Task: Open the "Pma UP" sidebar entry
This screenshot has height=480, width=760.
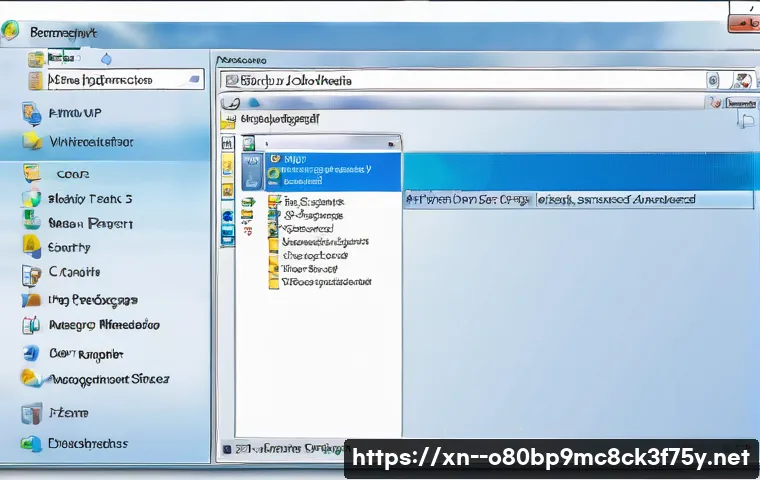Action: tap(75, 113)
